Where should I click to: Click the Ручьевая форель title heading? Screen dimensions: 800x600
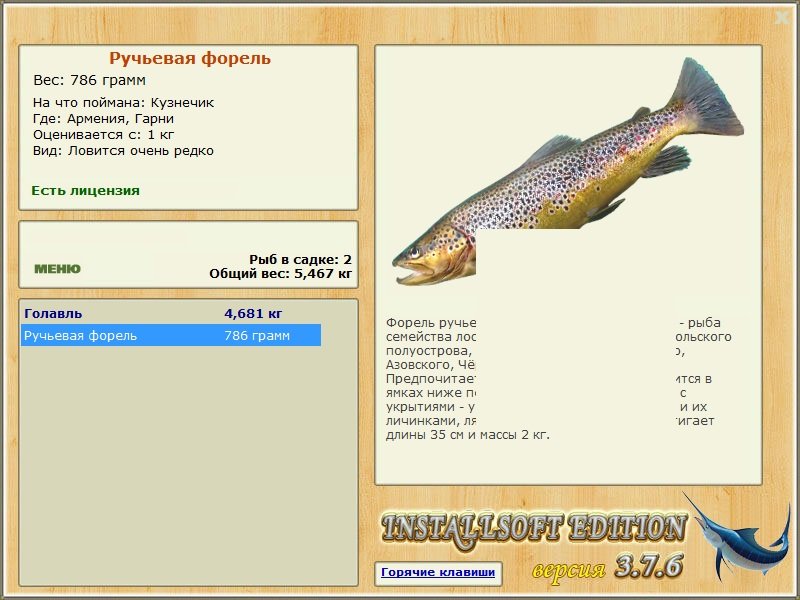190,58
